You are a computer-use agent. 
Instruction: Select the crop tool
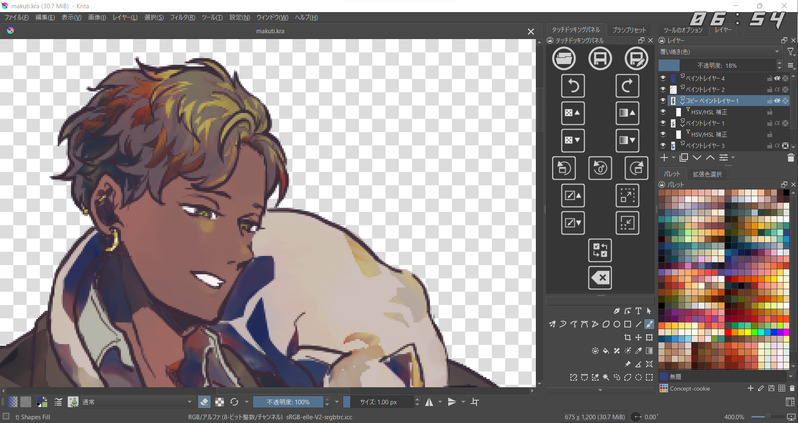(628, 337)
